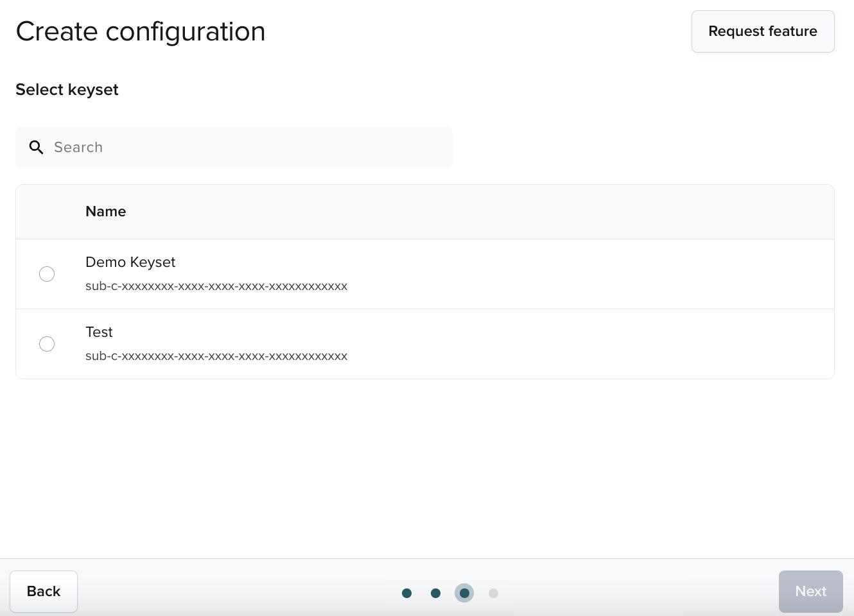Click the Request feature button
This screenshot has height=616, width=854.
click(762, 31)
